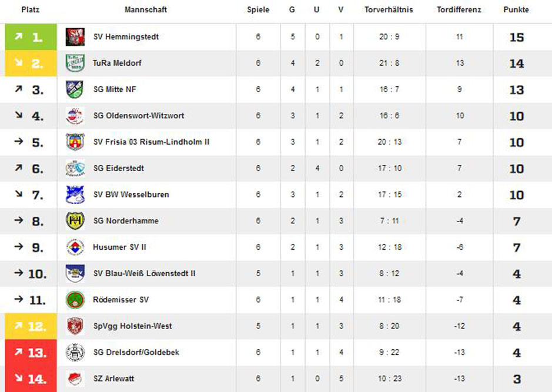The height and width of the screenshot is (392, 552).
Task: Click the TuRa Meldorf club logo
Action: pos(75,63)
